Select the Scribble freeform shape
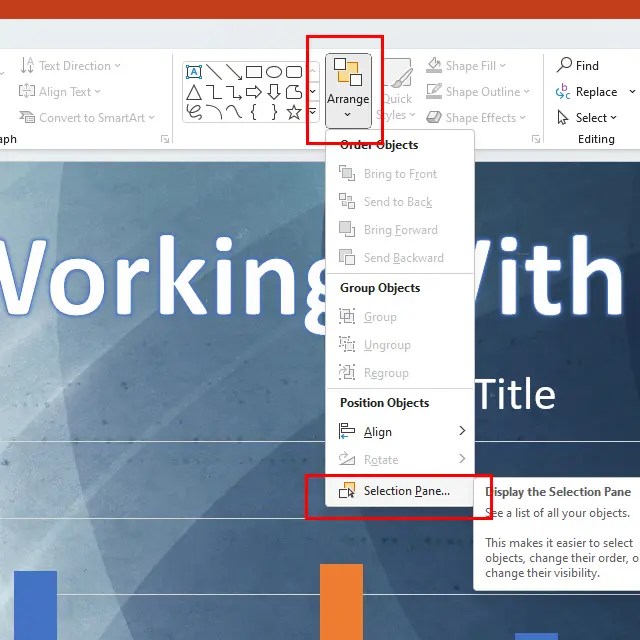 194,112
